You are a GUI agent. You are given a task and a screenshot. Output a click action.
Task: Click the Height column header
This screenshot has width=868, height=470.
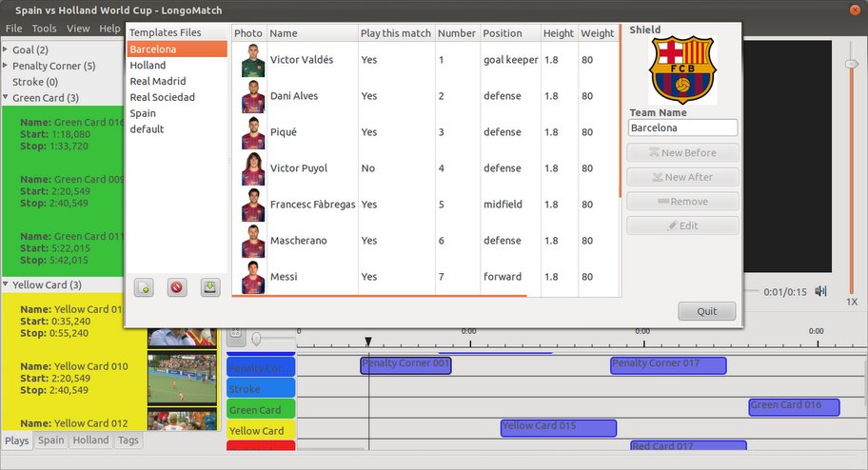click(x=559, y=33)
